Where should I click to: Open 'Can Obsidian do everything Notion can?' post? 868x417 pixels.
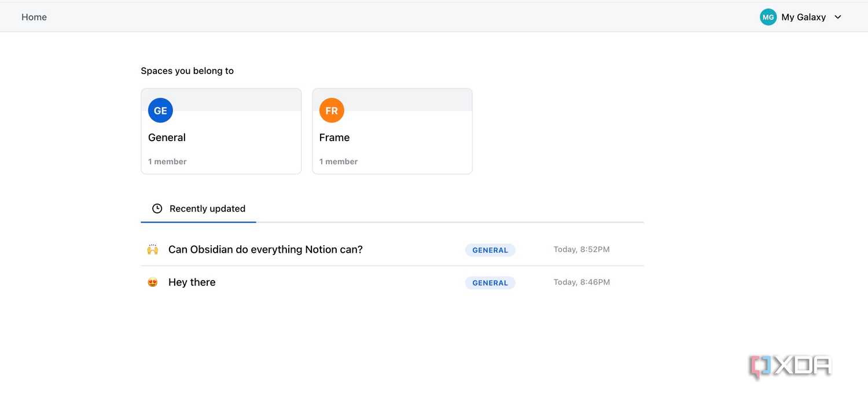(x=266, y=250)
